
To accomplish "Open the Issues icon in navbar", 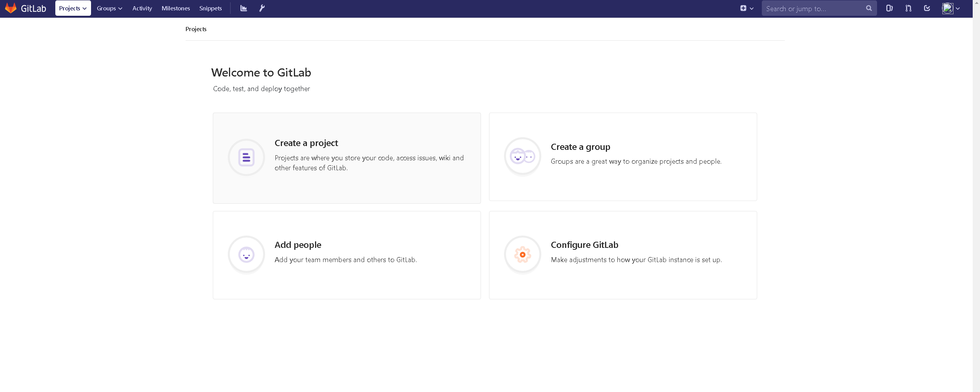I will pyautogui.click(x=889, y=8).
